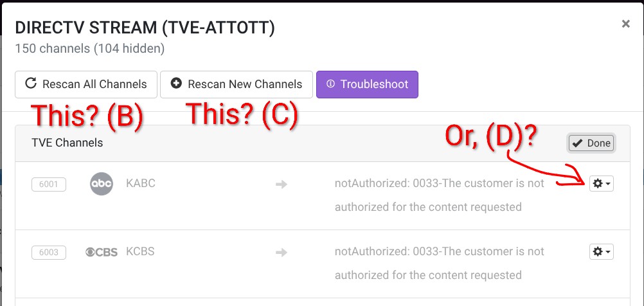The width and height of the screenshot is (644, 306).
Task: Open the gear dropdown for KCBS
Action: (x=602, y=252)
